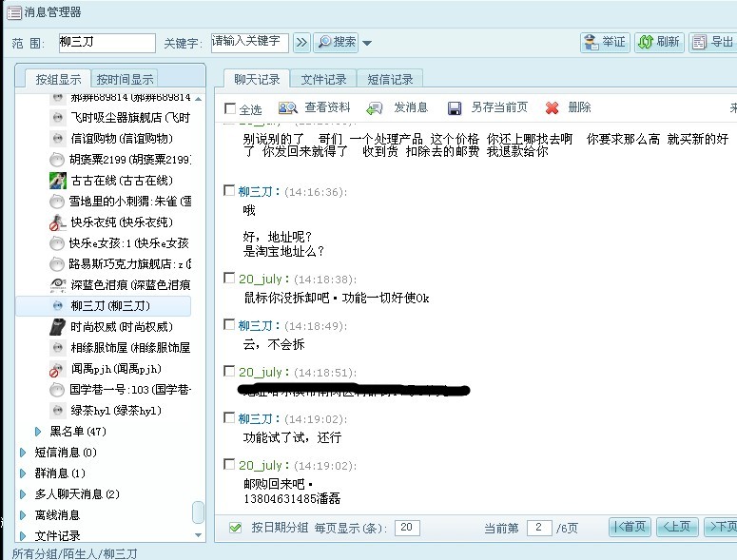Switch to the 按时间显示 tab

point(125,79)
